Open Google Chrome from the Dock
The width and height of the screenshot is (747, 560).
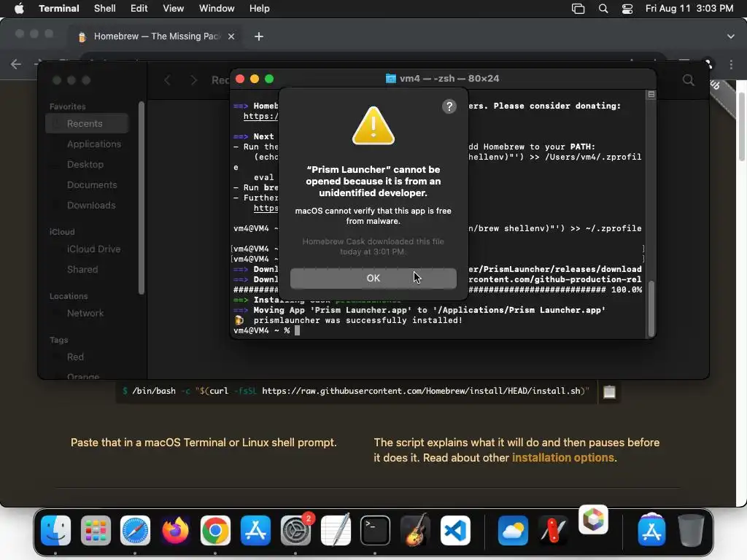[215, 531]
